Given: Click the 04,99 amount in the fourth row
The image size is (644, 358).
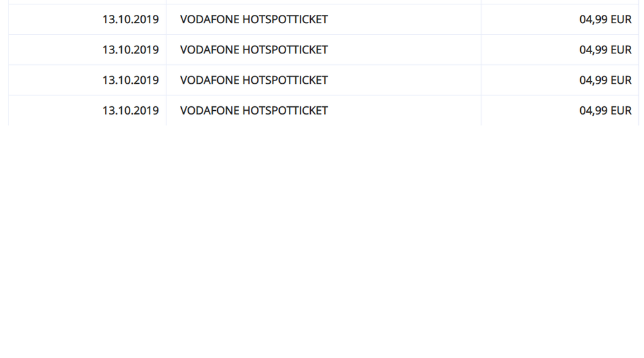Looking at the screenshot, I should pyautogui.click(x=593, y=110).
